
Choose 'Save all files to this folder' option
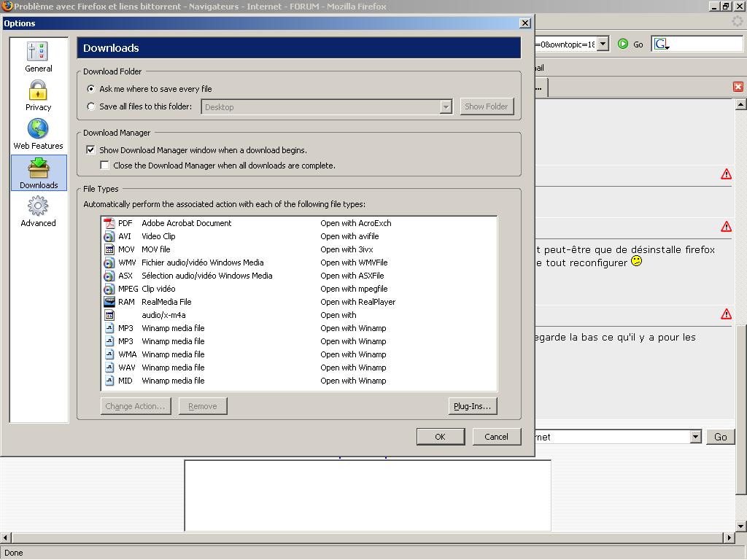91,106
